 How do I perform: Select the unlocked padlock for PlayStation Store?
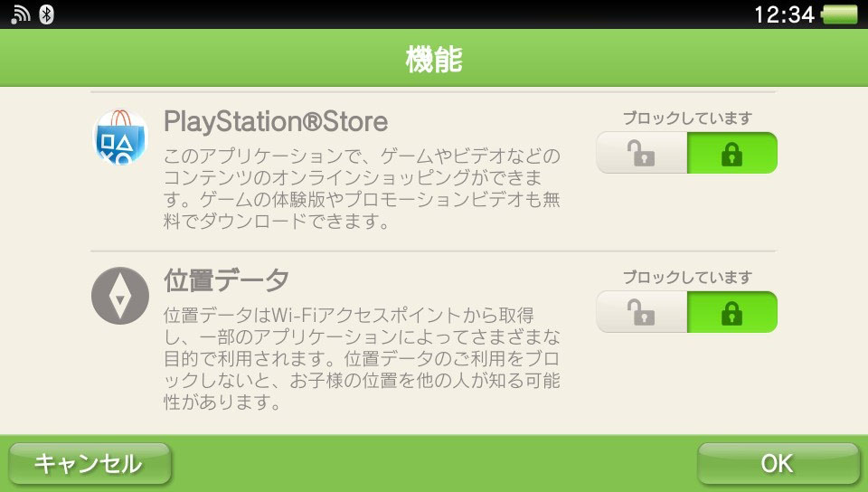(x=642, y=153)
